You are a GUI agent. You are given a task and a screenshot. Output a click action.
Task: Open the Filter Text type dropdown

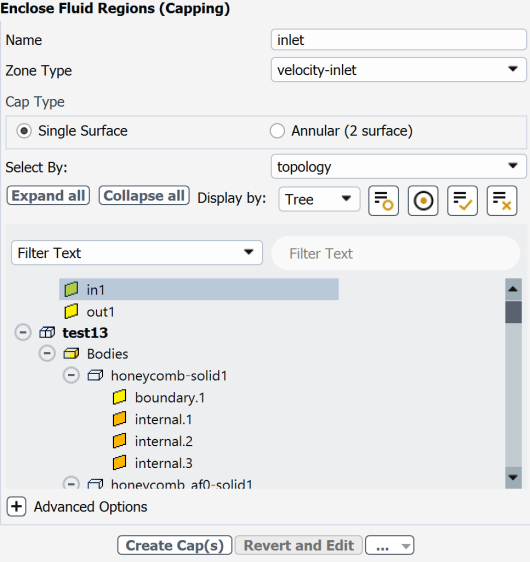[137, 253]
